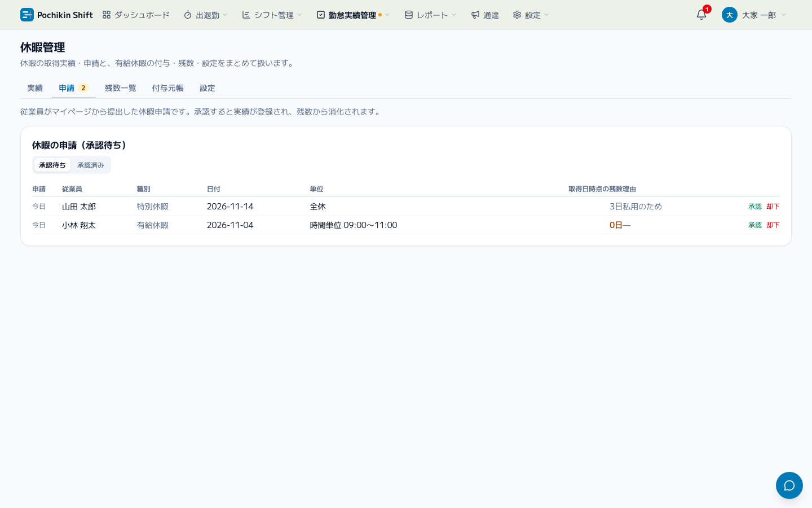Click the Pochikin Shift logo icon

(x=27, y=15)
